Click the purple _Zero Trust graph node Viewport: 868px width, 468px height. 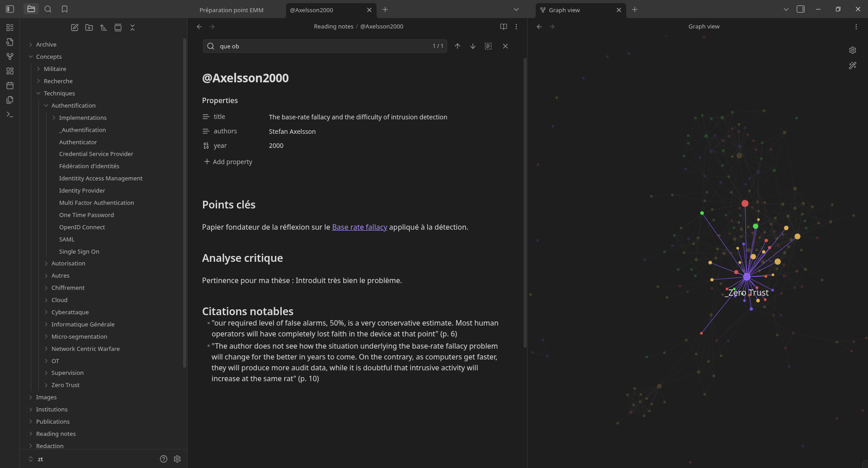click(747, 277)
